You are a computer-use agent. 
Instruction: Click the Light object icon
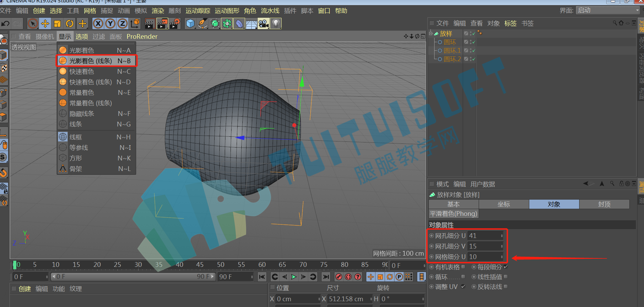[276, 23]
